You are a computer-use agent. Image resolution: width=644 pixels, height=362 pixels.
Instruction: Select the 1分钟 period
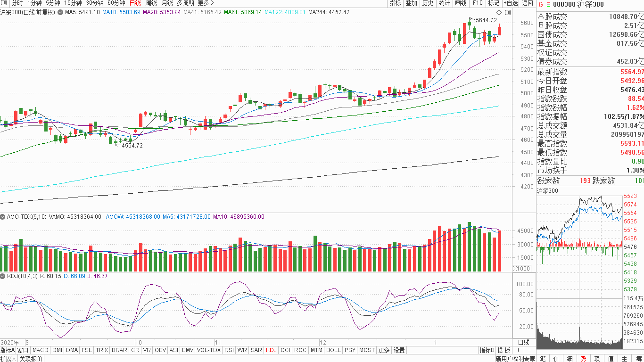pos(34,3)
